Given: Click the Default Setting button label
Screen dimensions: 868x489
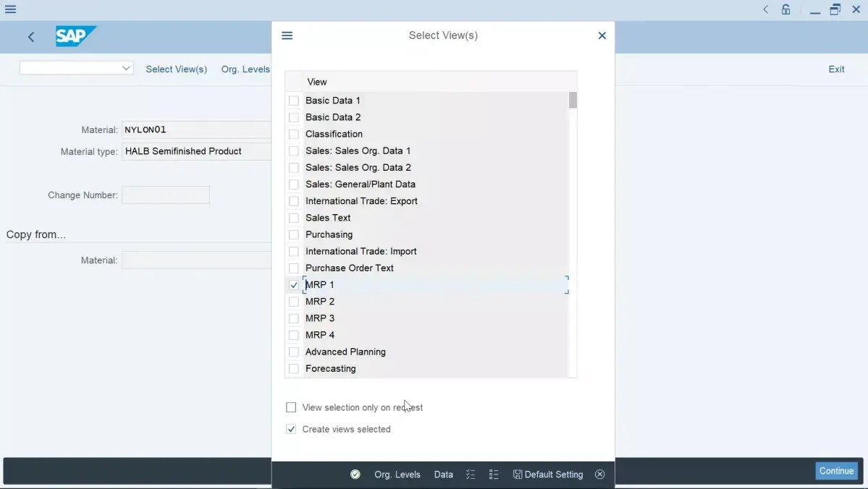Looking at the screenshot, I should 554,475.
